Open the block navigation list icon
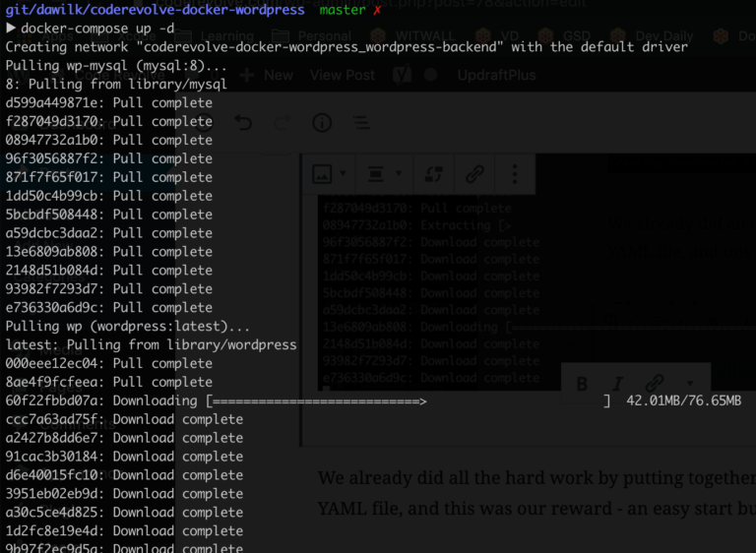Screen dimensions: 756x553 pos(361,122)
